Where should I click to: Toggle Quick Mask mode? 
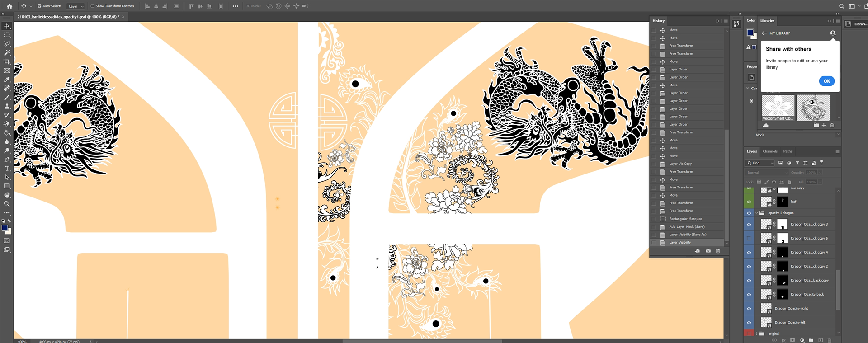point(7,241)
